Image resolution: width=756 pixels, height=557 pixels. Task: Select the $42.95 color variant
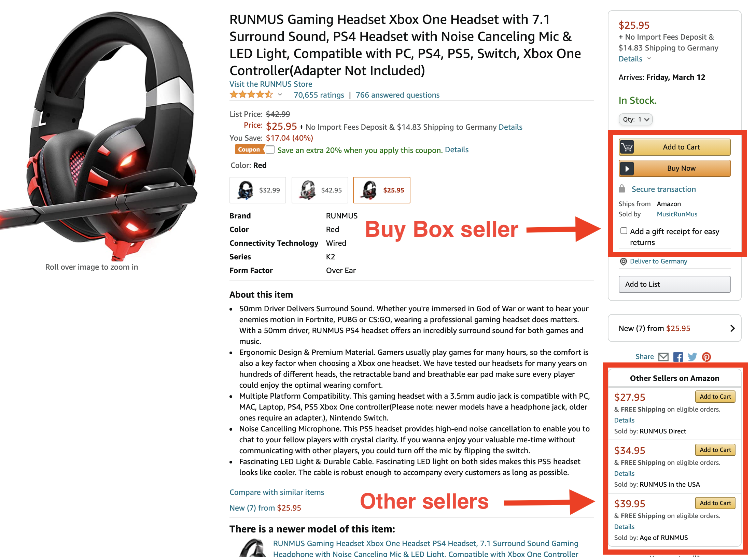tap(320, 190)
